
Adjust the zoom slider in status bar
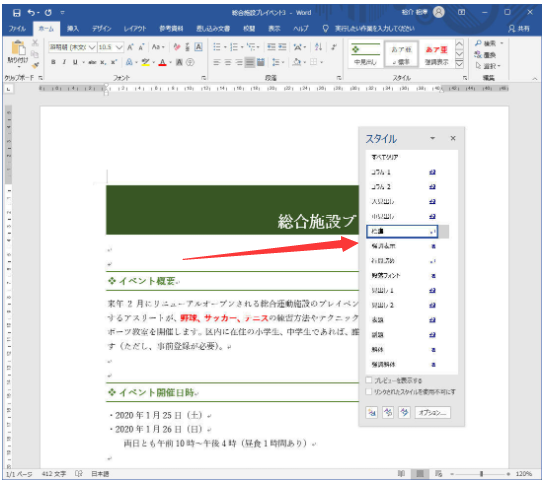pyautogui.click(x=481, y=474)
